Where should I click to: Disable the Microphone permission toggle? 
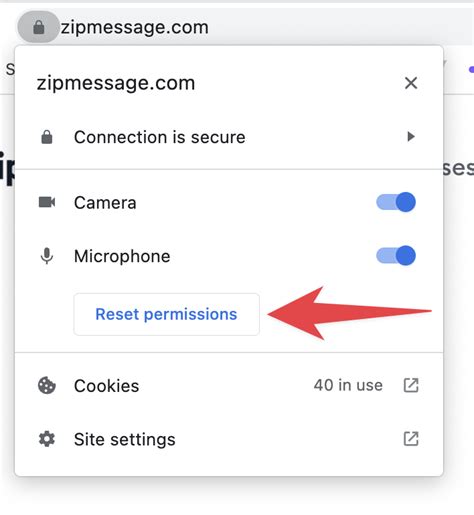[x=396, y=256]
